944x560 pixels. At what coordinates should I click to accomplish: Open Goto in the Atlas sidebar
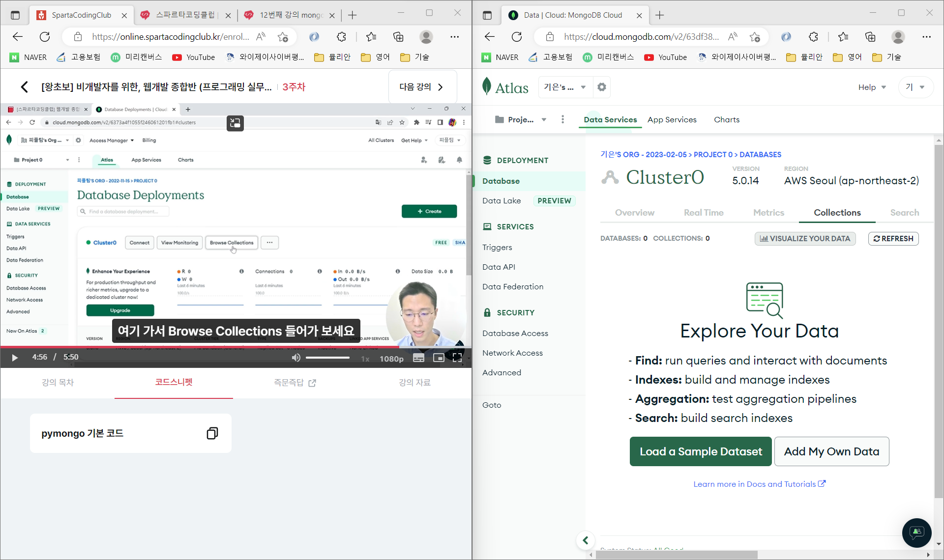coord(492,405)
